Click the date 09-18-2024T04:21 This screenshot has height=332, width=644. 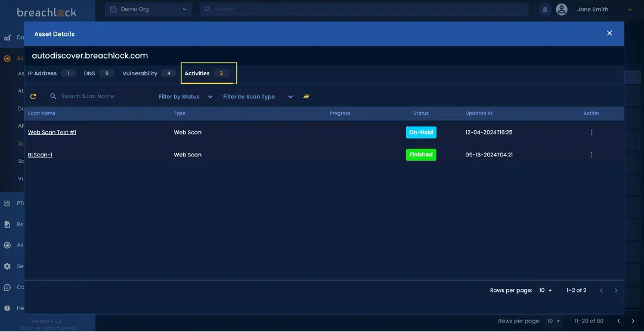tap(489, 155)
